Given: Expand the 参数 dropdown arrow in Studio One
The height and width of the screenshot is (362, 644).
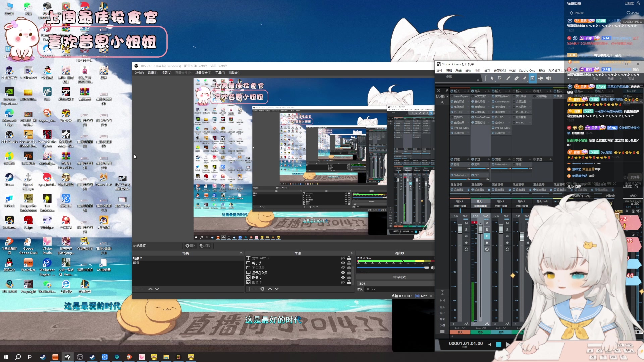Looking at the screenshot, I should coord(478,80).
